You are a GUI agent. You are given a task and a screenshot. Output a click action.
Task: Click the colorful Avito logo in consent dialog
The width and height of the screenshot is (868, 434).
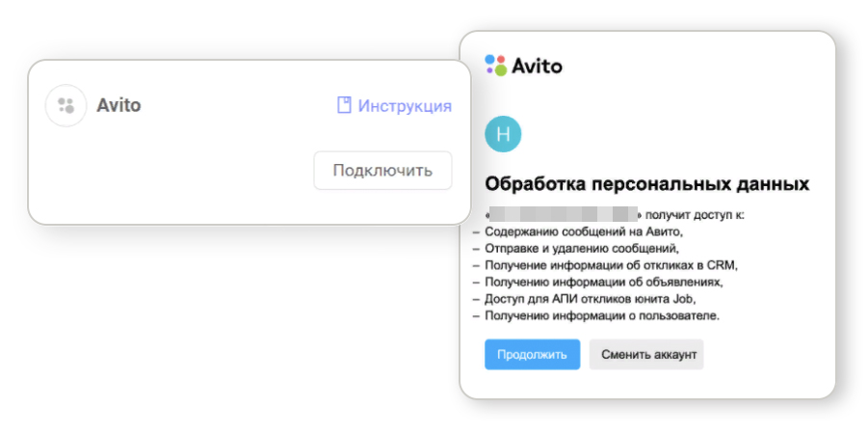point(523,66)
